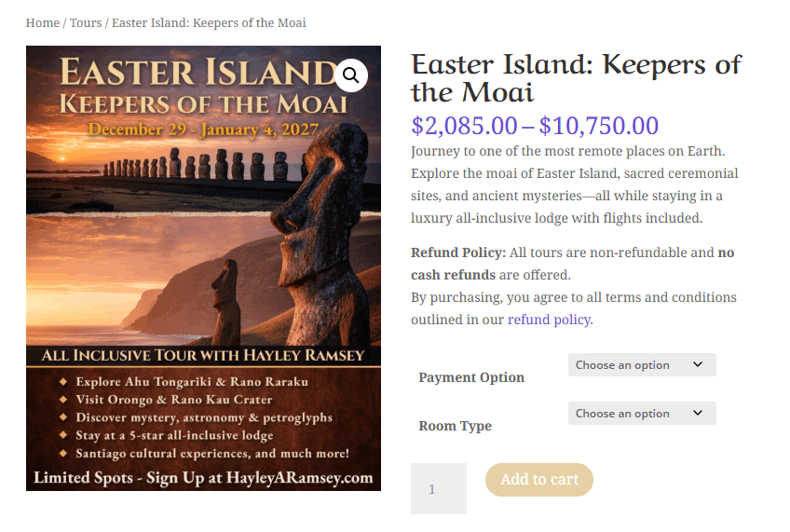The image size is (790, 532).
Task: Expand the Payment Option dropdown
Action: (641, 365)
